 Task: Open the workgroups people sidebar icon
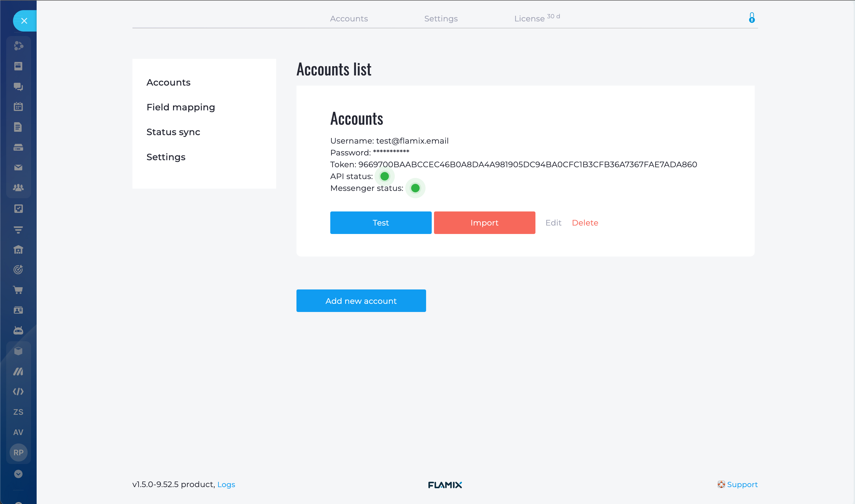[x=18, y=188]
